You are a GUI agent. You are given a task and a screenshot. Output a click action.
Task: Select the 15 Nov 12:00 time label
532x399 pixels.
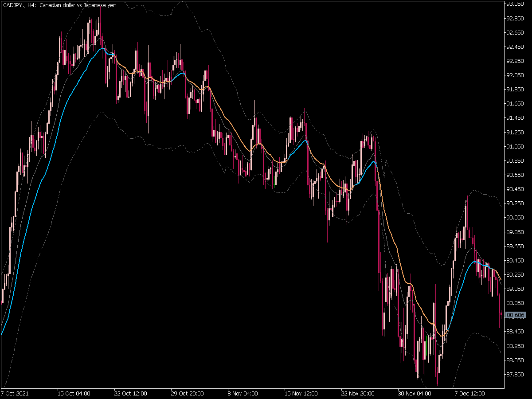pyautogui.click(x=301, y=393)
